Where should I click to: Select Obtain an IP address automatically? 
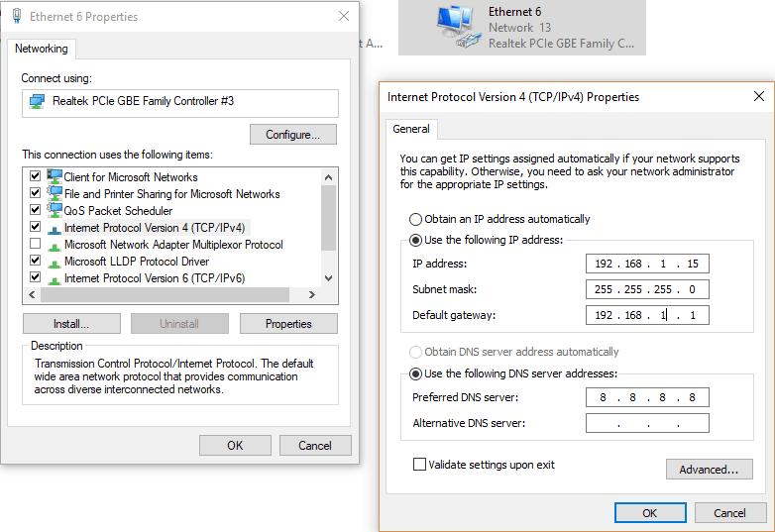point(415,219)
